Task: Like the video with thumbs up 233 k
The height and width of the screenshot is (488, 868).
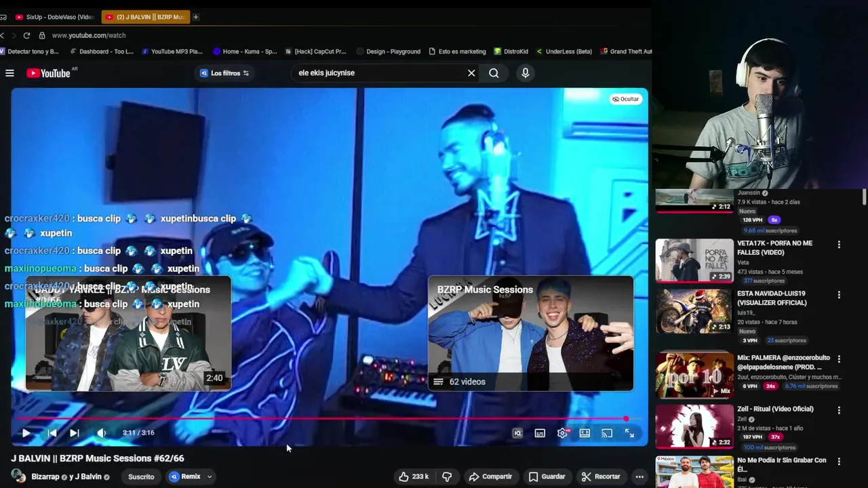Action: click(414, 476)
